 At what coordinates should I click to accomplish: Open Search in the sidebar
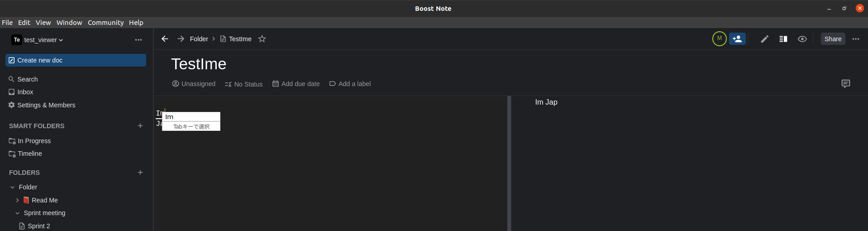pyautogui.click(x=23, y=79)
